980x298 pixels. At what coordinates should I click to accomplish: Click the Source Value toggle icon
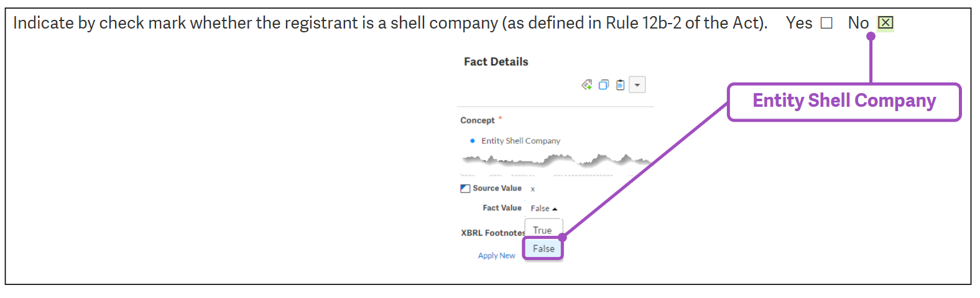click(x=465, y=189)
